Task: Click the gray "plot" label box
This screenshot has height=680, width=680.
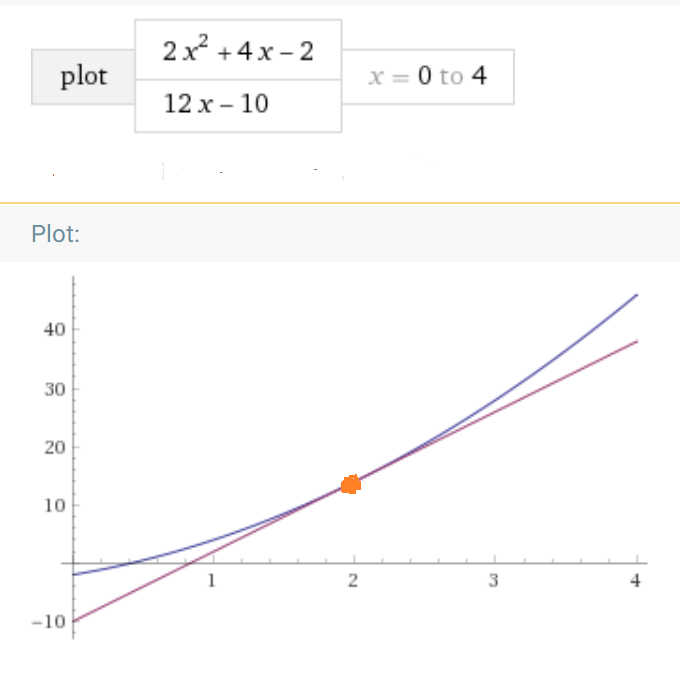Action: point(83,77)
